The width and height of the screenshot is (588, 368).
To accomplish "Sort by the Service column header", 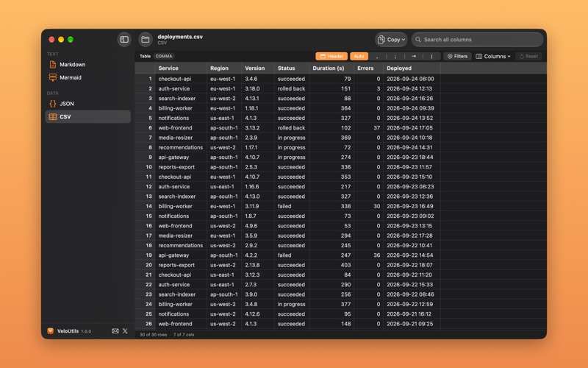I will coord(181,68).
